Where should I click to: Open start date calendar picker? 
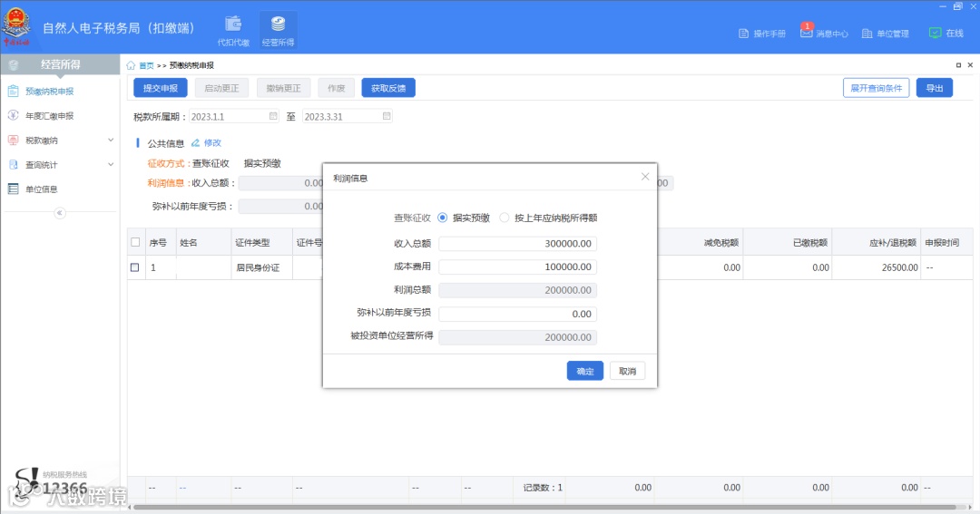pos(273,116)
